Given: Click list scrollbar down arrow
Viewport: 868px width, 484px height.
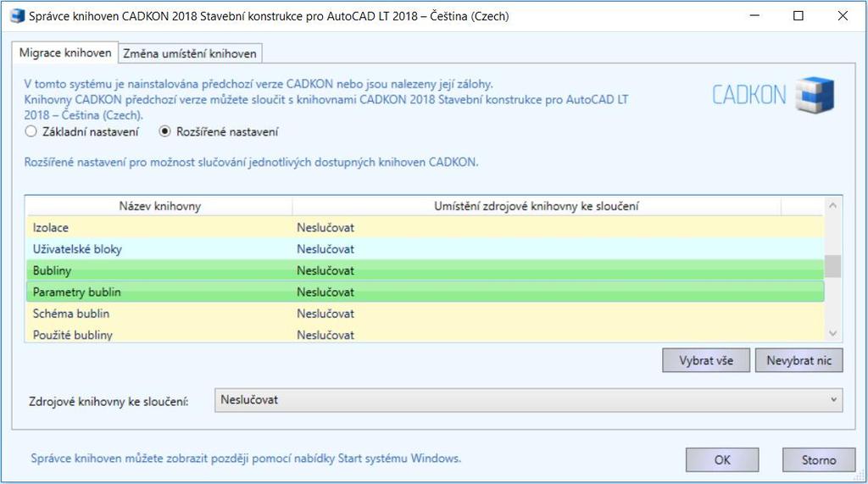Looking at the screenshot, I should pos(832,333).
